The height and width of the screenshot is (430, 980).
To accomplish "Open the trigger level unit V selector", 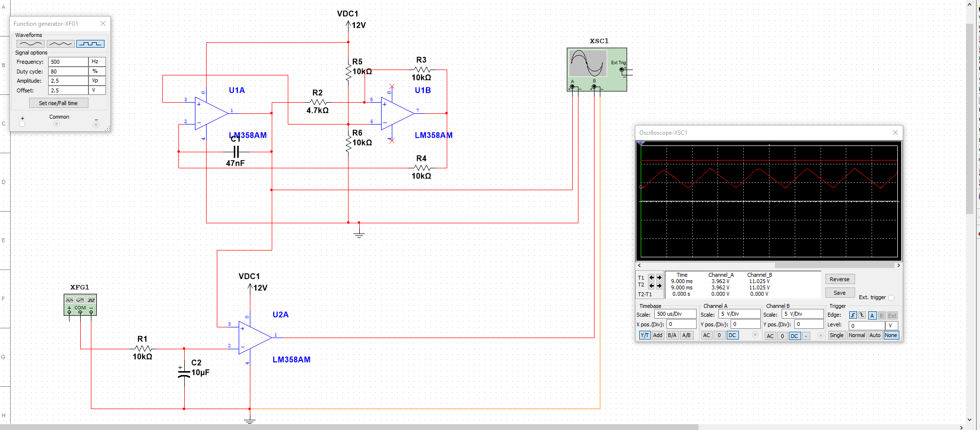I will (x=891, y=325).
